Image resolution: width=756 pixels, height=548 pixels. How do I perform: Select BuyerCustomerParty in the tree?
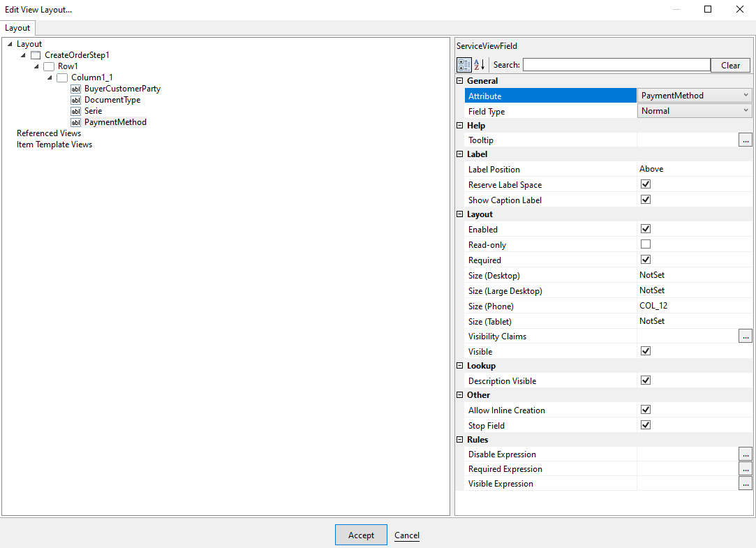tap(122, 89)
